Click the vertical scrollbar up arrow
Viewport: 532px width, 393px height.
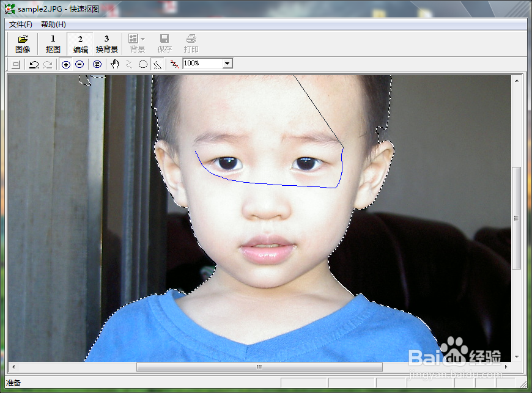click(516, 81)
